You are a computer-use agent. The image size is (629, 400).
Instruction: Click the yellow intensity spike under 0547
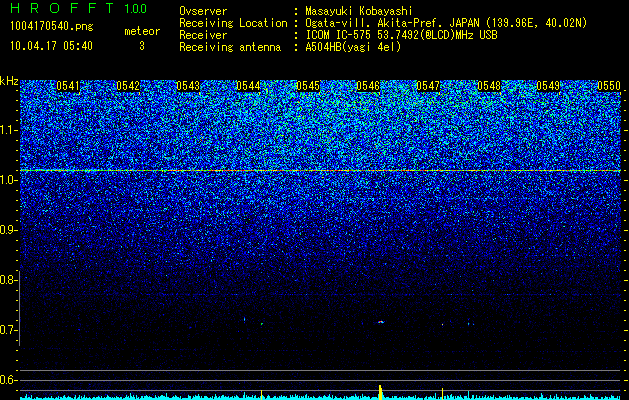(x=442, y=394)
